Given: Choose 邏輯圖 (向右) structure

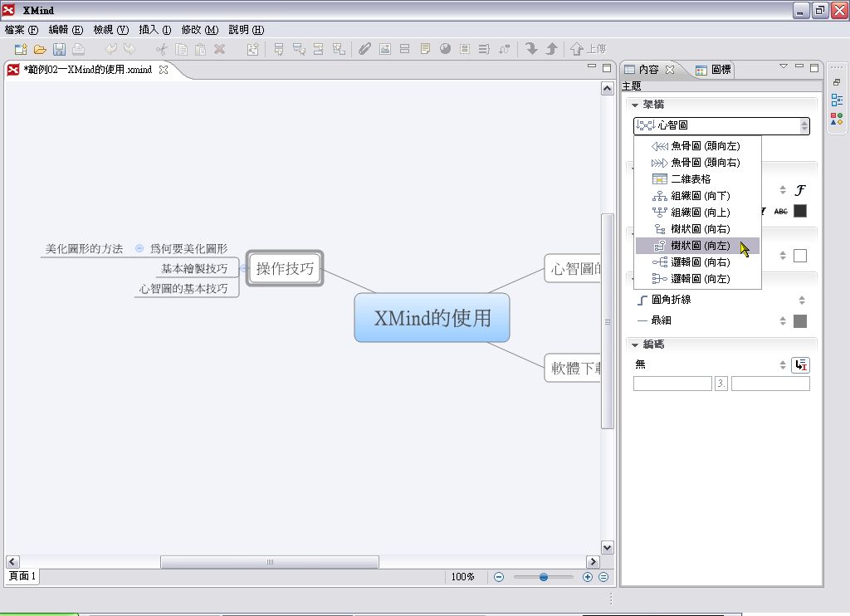Looking at the screenshot, I should tap(697, 262).
